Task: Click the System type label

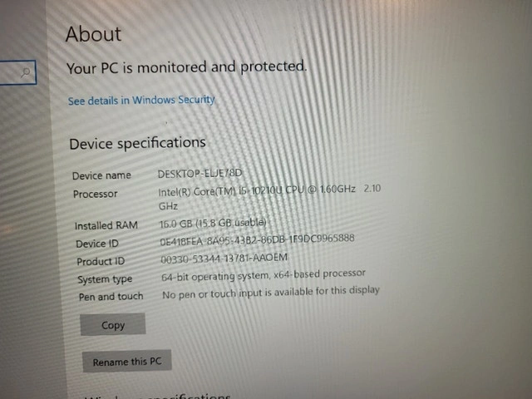Action: click(x=105, y=279)
